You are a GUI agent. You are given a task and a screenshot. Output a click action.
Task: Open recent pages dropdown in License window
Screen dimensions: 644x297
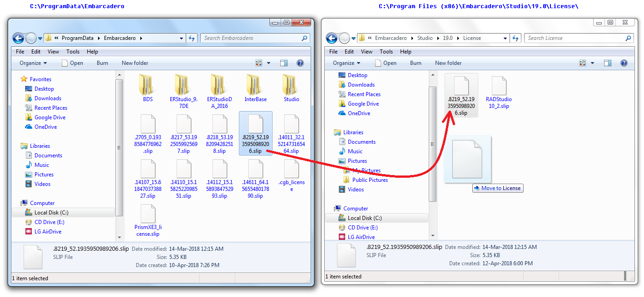pyautogui.click(x=354, y=39)
